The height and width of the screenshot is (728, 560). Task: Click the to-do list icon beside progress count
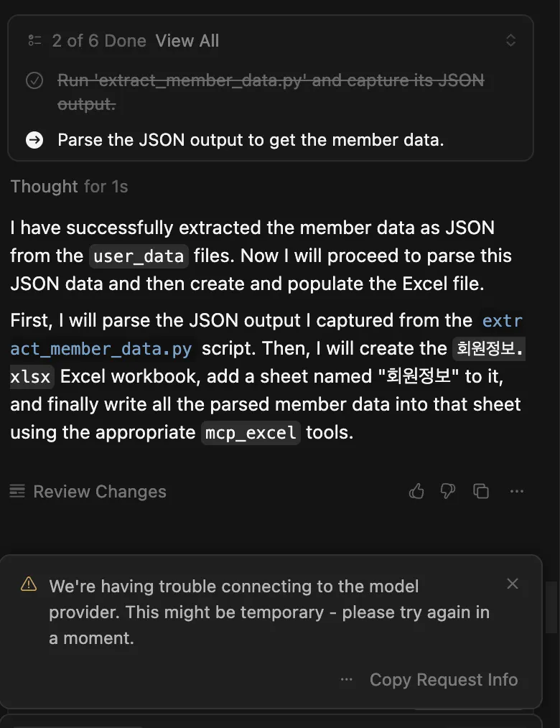coord(34,40)
